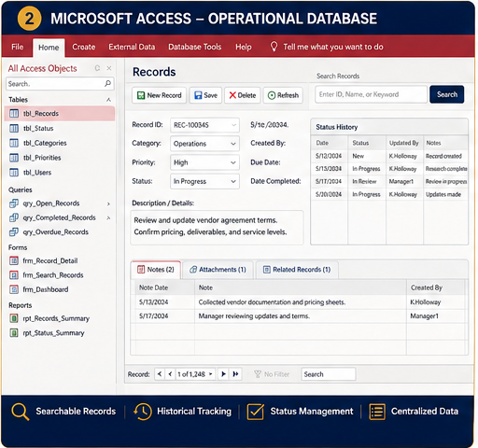Click the qry_Open_Records query icon
Viewport: 478px width, 448px height.
(x=14, y=203)
